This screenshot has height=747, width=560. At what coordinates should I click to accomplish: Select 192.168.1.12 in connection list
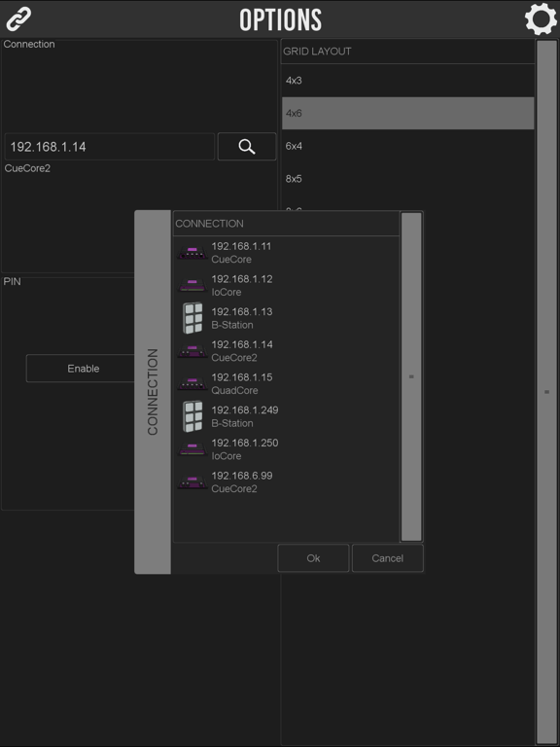tap(286, 285)
